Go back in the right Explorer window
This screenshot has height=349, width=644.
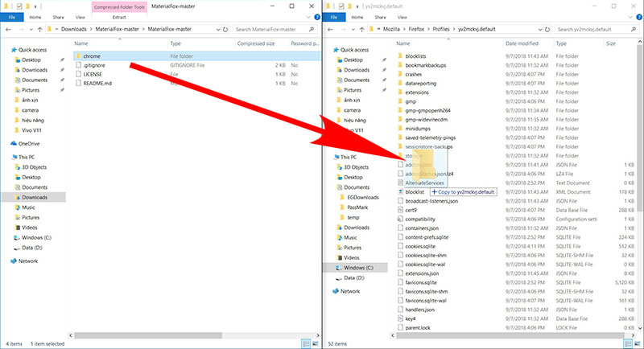tap(330, 30)
